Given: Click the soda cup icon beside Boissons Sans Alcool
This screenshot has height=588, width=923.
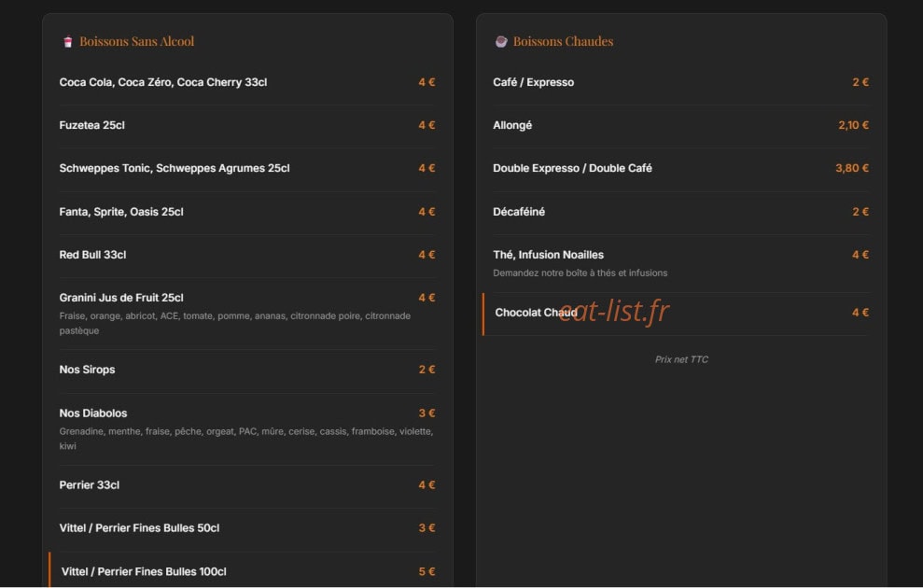Looking at the screenshot, I should click(x=68, y=42).
